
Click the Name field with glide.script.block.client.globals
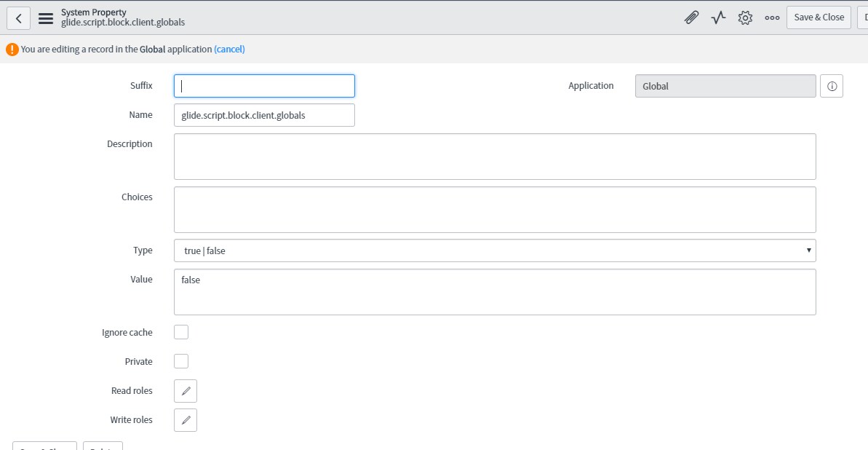click(264, 115)
